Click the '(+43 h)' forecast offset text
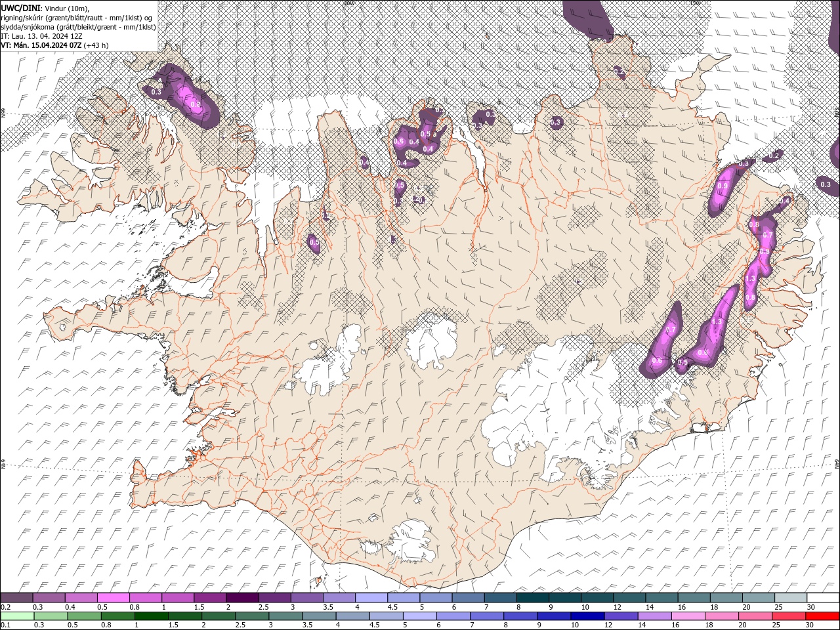The height and width of the screenshot is (630, 840). (x=96, y=45)
